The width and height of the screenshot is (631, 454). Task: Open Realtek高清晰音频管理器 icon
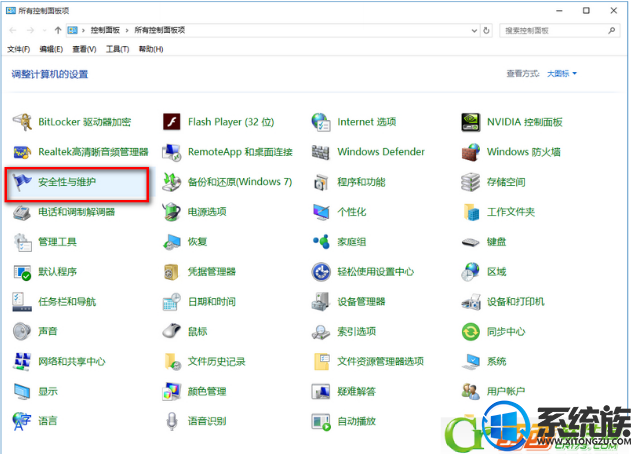coord(23,152)
